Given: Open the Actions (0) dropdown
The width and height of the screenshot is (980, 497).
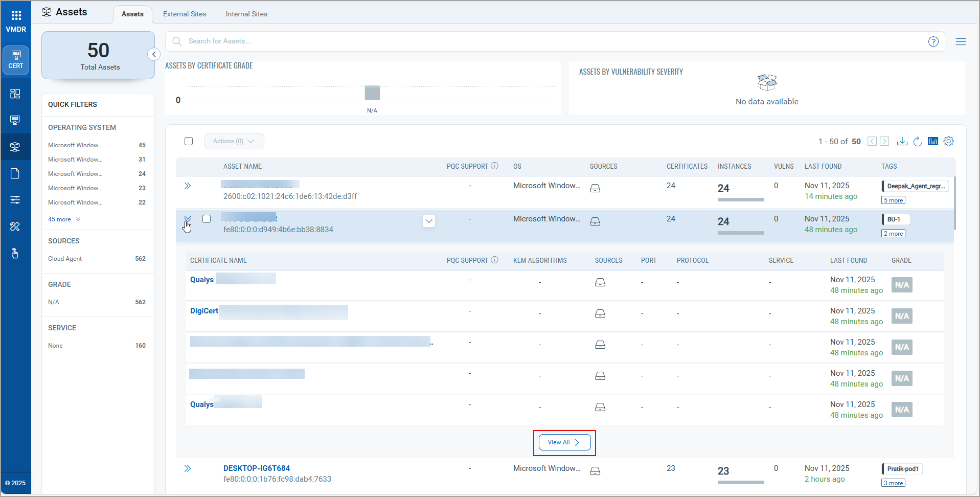Looking at the screenshot, I should [x=234, y=141].
